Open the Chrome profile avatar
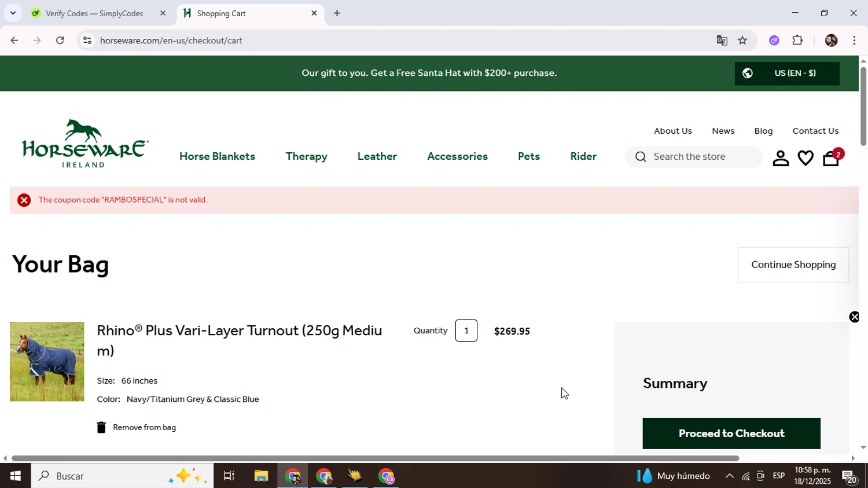The image size is (868, 488). click(831, 41)
